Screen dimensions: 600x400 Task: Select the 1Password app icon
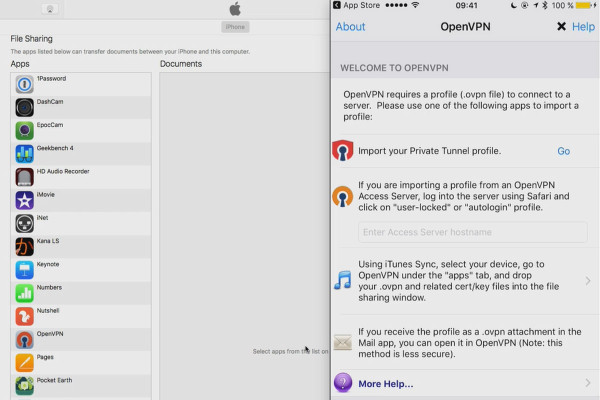pos(24,84)
